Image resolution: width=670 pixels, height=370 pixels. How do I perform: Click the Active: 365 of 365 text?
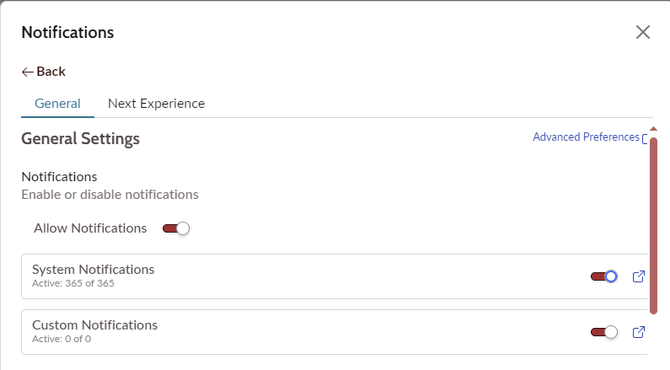pyautogui.click(x=73, y=283)
